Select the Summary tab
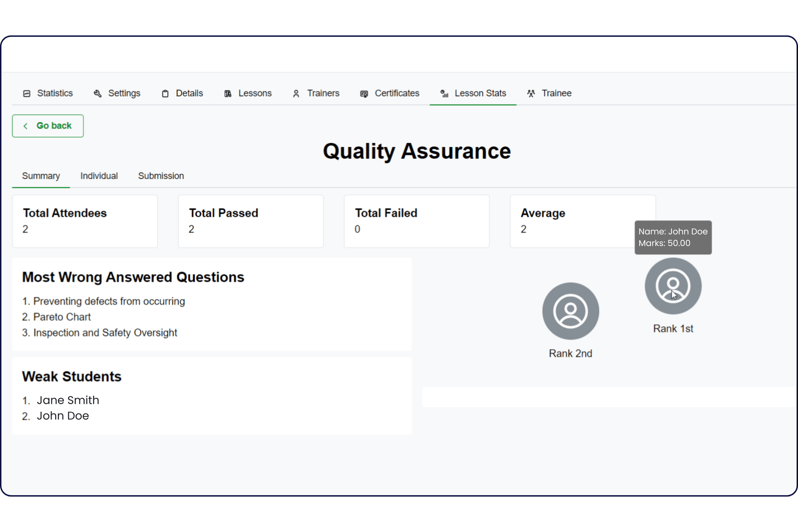Viewport: 798px width, 532px height. (41, 176)
